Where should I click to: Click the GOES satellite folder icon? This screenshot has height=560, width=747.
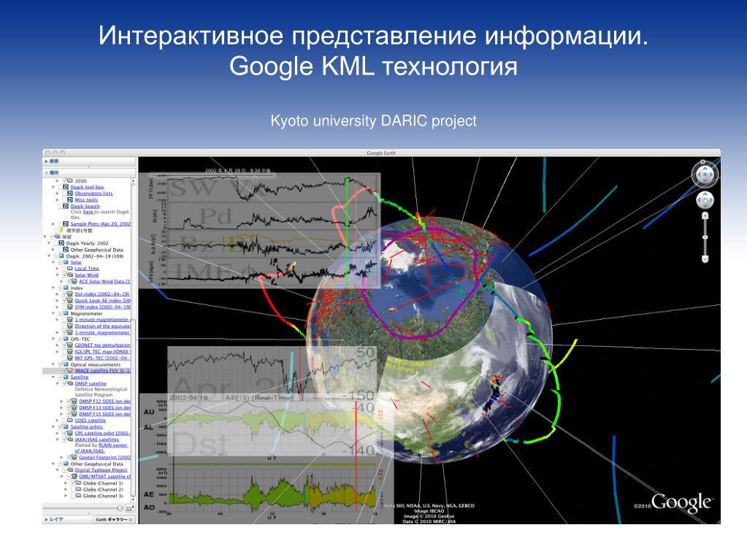pos(70,421)
